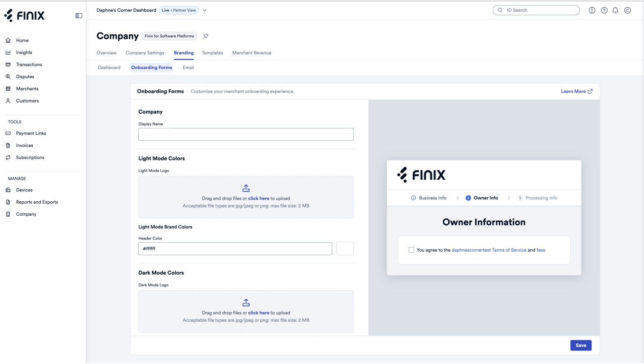Open Header Color swatch picker
The height and width of the screenshot is (364, 644).
point(345,249)
